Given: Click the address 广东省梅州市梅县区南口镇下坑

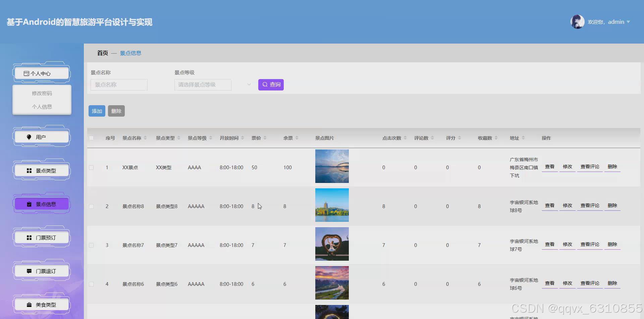Looking at the screenshot, I should click(524, 168).
